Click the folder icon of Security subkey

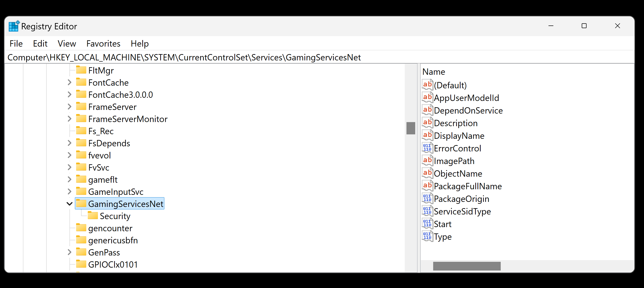[93, 215]
